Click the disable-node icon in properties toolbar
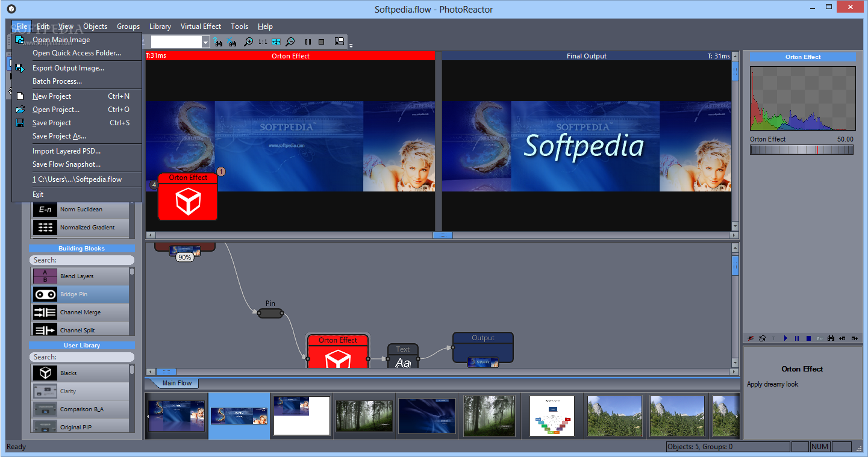This screenshot has width=868, height=457. click(x=752, y=338)
